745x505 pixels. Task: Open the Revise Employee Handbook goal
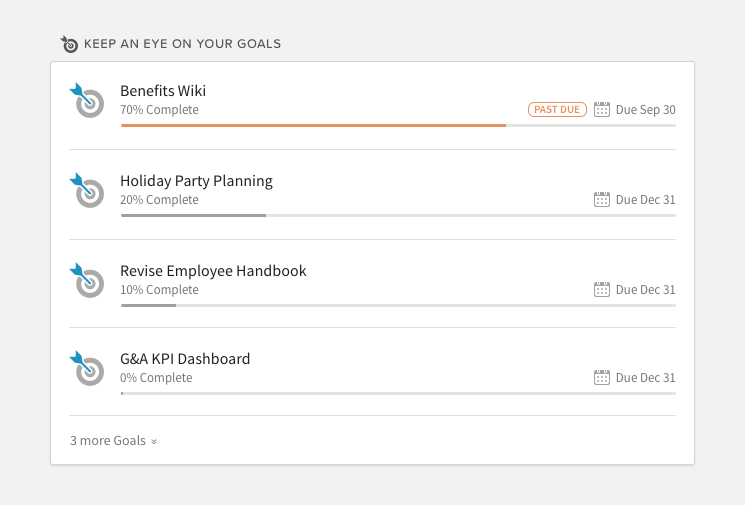point(213,271)
